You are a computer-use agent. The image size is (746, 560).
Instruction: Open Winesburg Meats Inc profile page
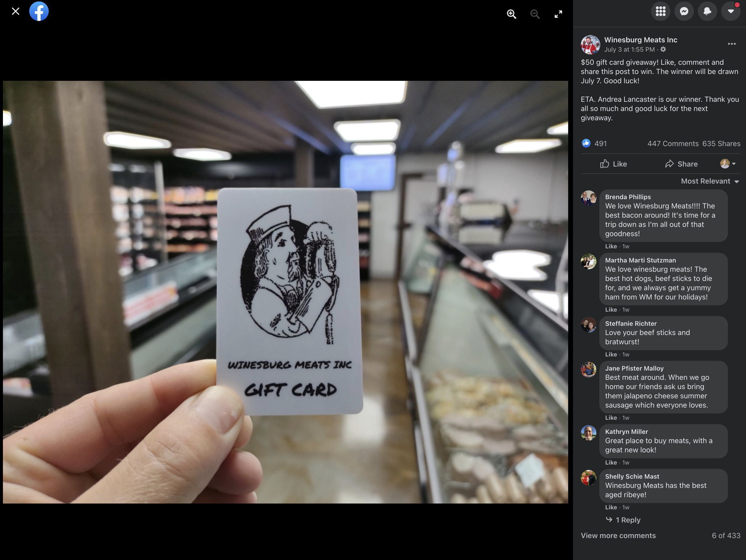click(x=641, y=40)
